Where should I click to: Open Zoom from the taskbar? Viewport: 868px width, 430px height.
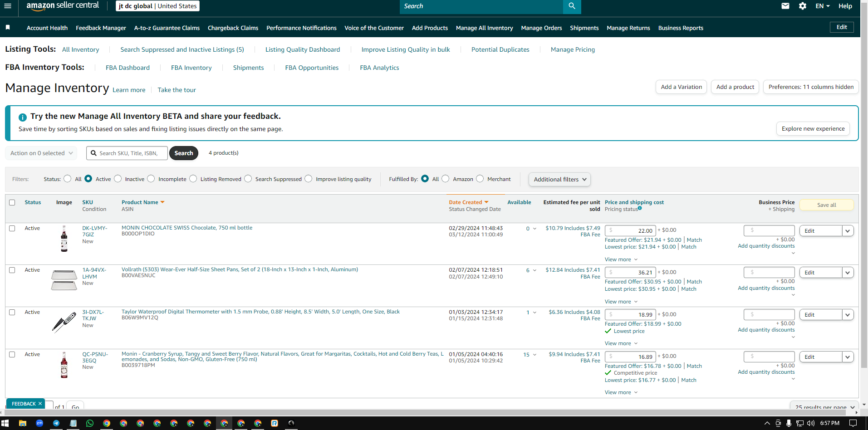pyautogui.click(x=39, y=423)
